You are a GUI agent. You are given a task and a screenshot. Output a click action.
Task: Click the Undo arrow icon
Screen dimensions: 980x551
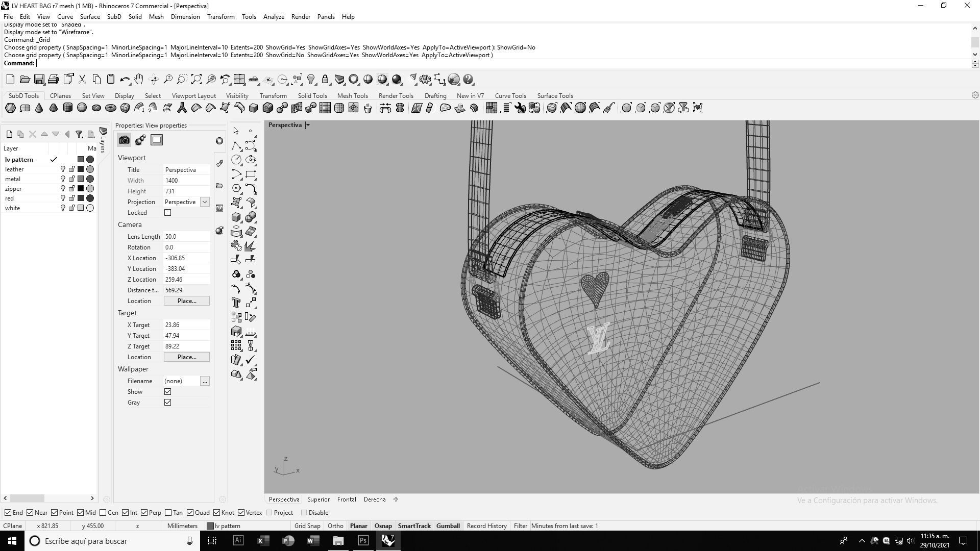point(125,79)
